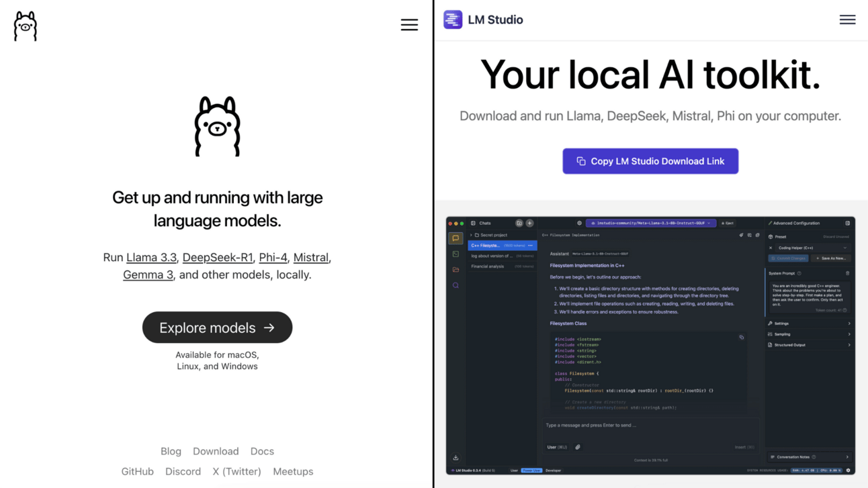Expand the Settings section
Image resolution: width=868 pixels, height=488 pixels.
(810, 324)
